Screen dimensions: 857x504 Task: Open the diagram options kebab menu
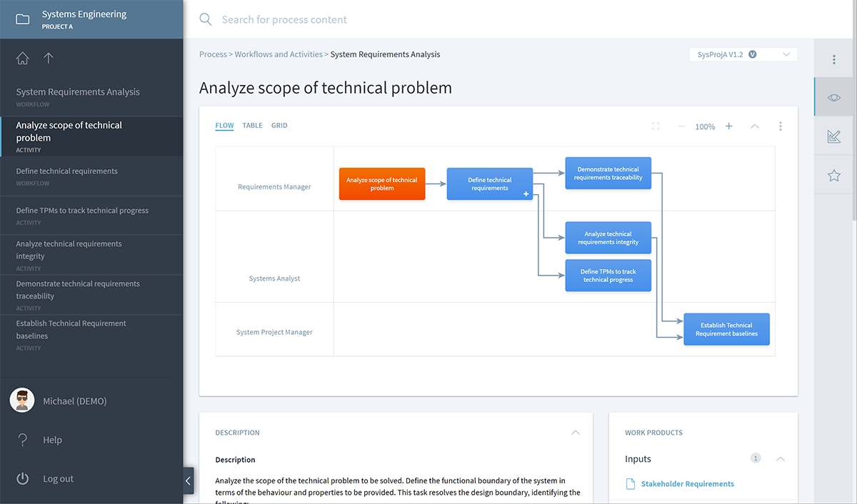781,126
